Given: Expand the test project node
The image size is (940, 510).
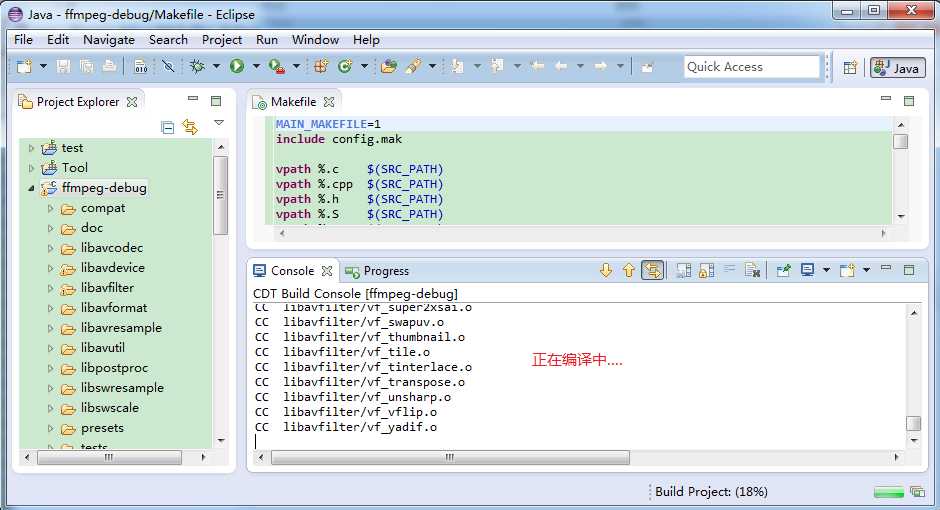Looking at the screenshot, I should [32, 147].
